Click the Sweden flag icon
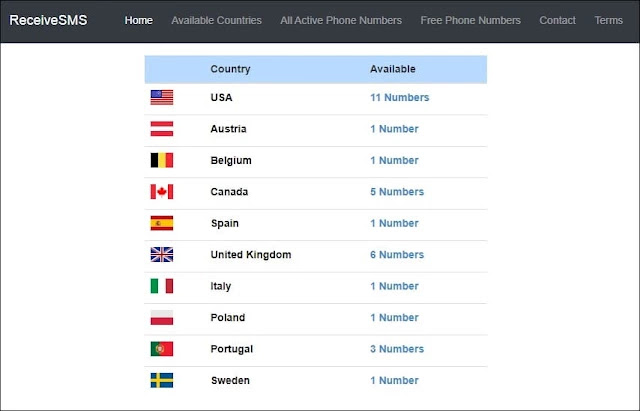 [162, 380]
